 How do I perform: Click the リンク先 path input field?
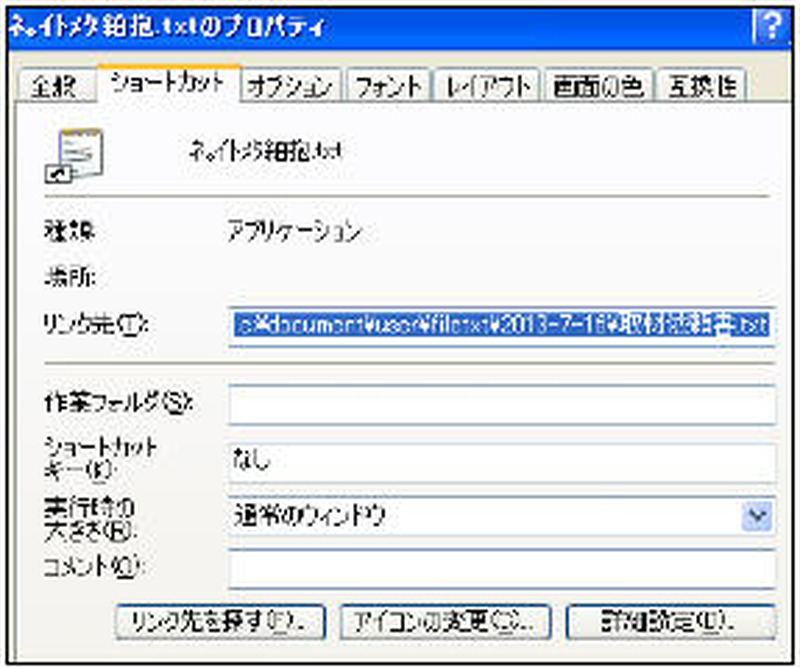[501, 325]
